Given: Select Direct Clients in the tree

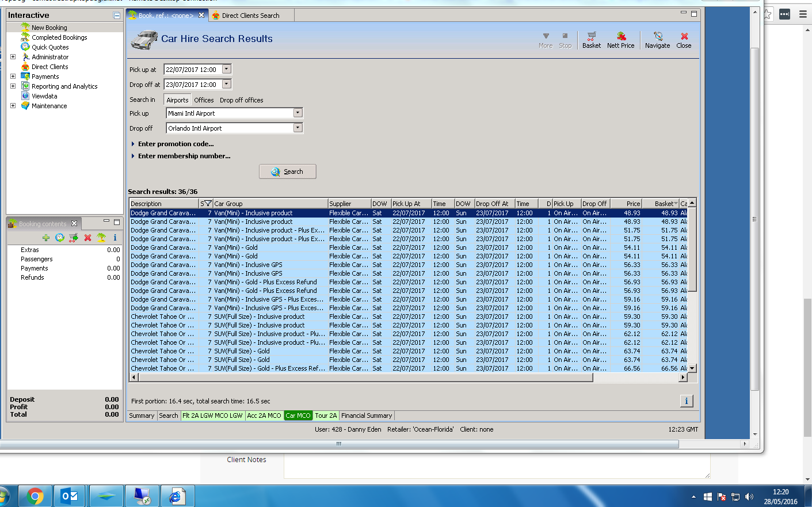Looking at the screenshot, I should [x=50, y=67].
